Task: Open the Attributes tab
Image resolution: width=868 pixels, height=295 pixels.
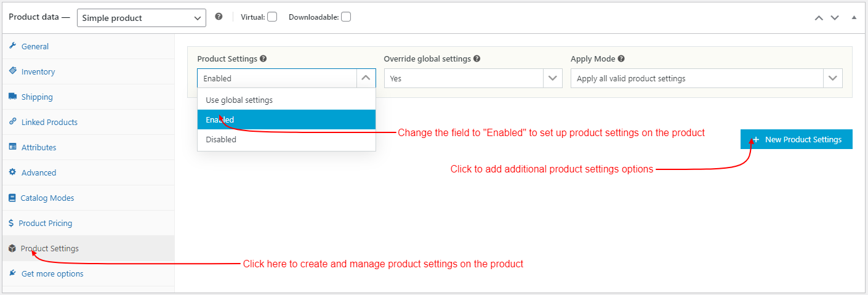Action: pyautogui.click(x=87, y=147)
